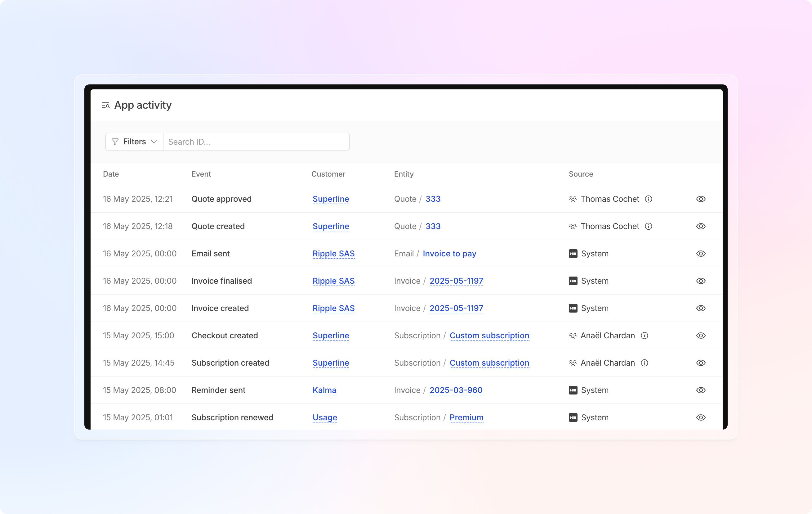
Task: Click info icon in Quote created row
Action: coord(649,227)
